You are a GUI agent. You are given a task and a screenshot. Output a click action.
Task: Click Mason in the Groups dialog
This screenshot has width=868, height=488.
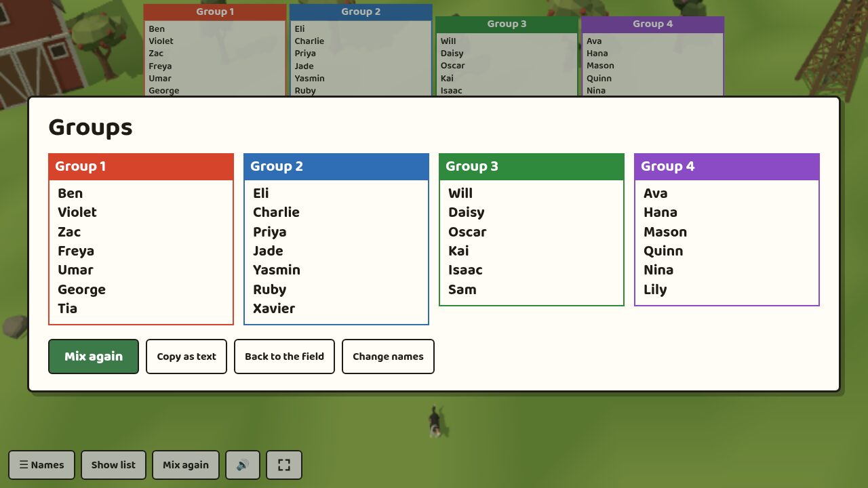click(x=665, y=232)
